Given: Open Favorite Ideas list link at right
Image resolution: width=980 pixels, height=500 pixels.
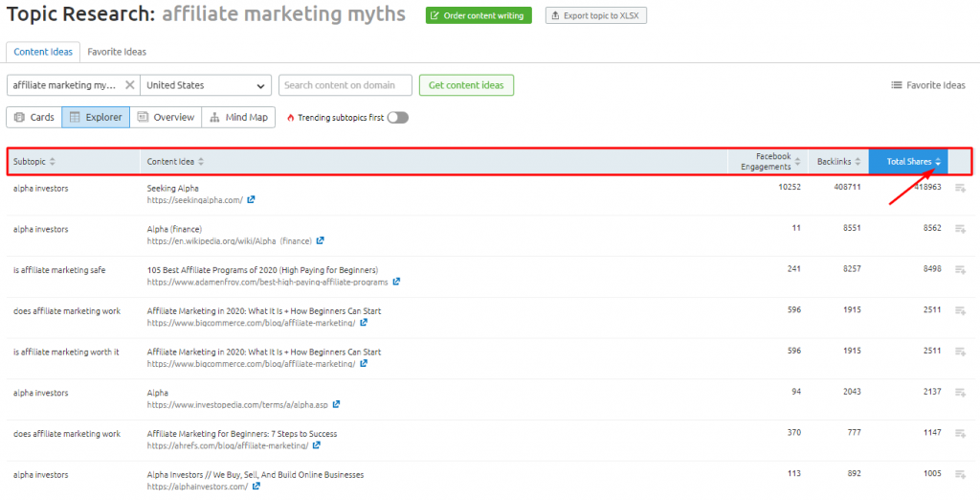Looking at the screenshot, I should [928, 85].
